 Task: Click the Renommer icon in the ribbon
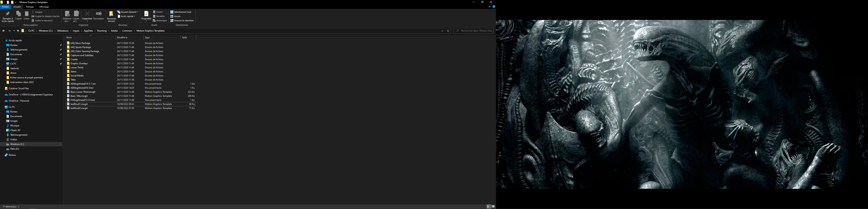coord(99,14)
